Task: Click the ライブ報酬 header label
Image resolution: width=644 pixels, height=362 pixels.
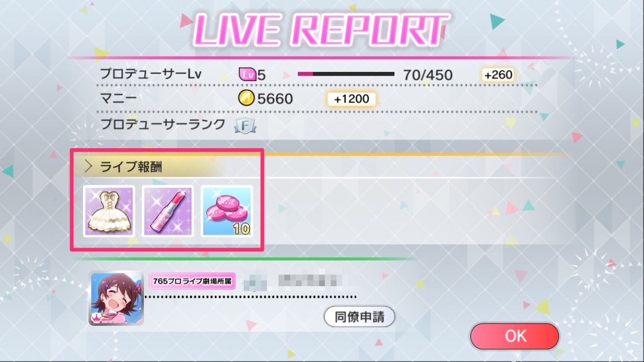Action: 131,167
